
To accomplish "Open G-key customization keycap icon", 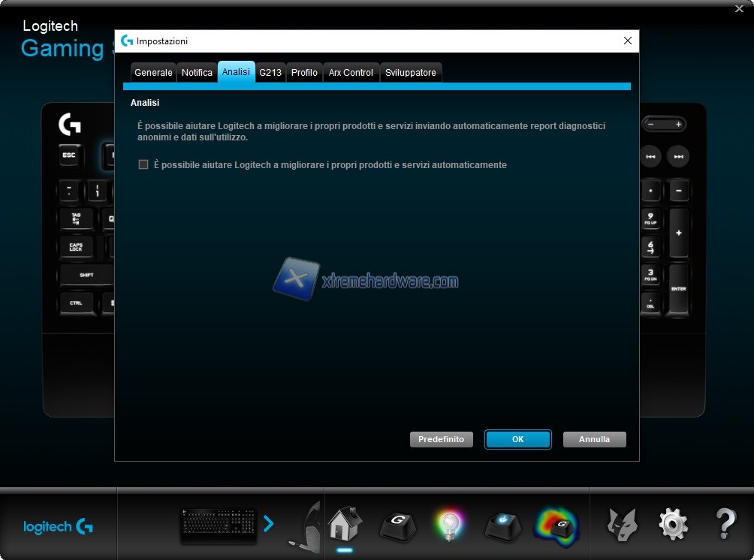I will 397,524.
